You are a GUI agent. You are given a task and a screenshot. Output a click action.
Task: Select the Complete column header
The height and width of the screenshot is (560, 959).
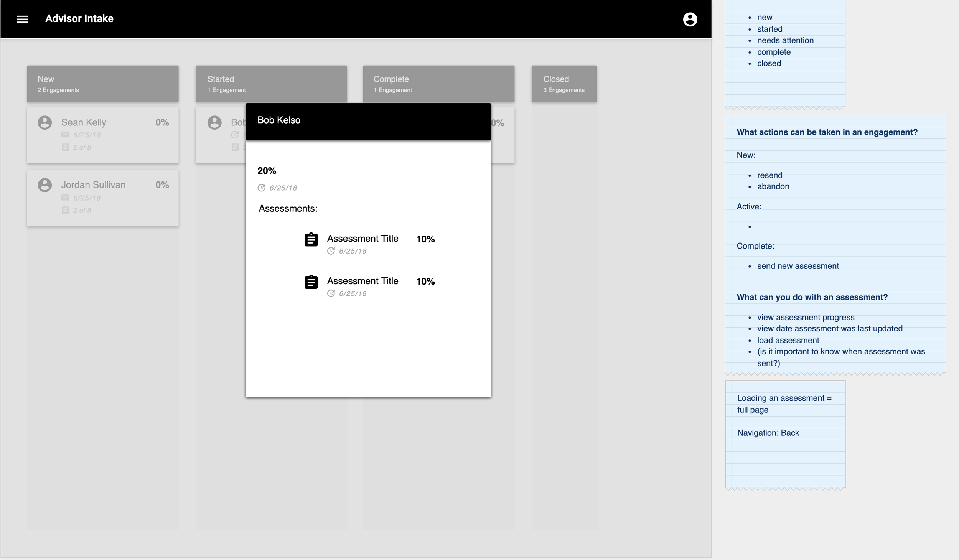(439, 84)
